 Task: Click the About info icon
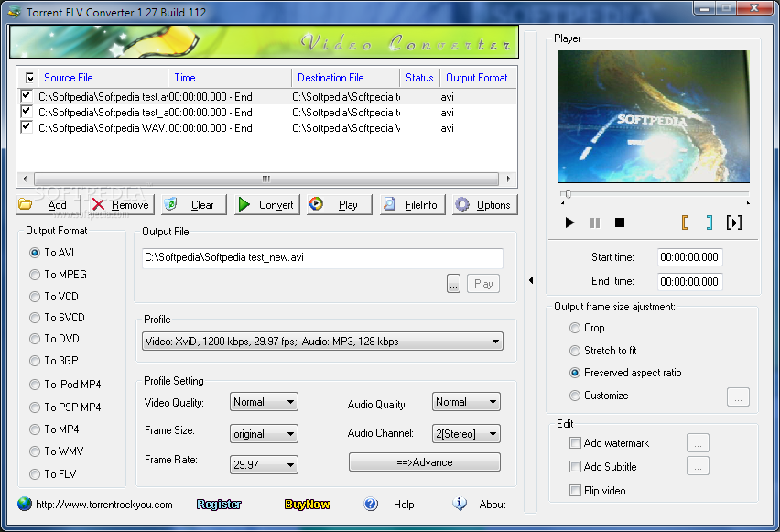coord(460,504)
